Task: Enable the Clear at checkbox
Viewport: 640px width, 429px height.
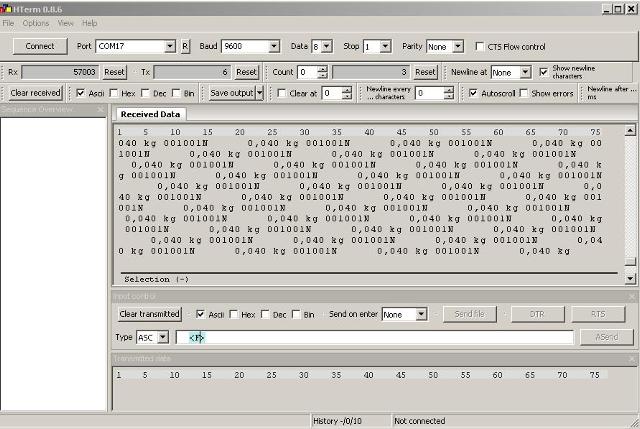Action: [x=281, y=93]
